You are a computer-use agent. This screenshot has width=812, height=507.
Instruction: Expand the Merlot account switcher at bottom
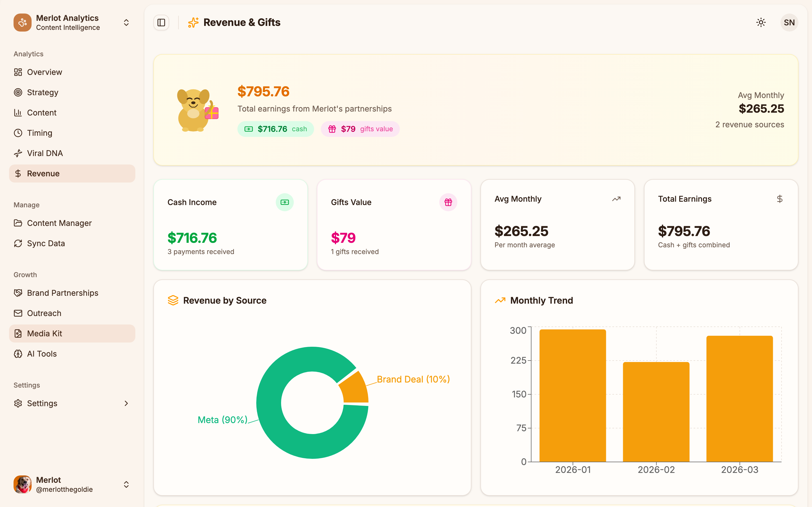tap(126, 484)
